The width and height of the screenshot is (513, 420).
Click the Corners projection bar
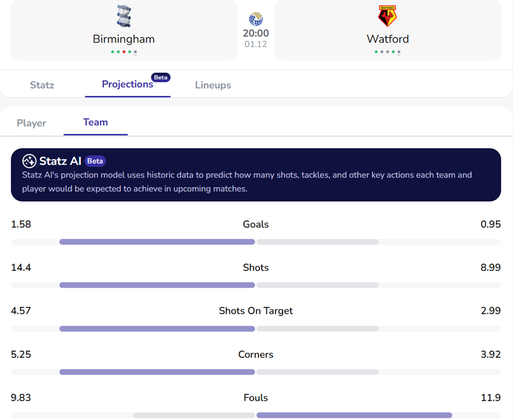[x=256, y=372]
